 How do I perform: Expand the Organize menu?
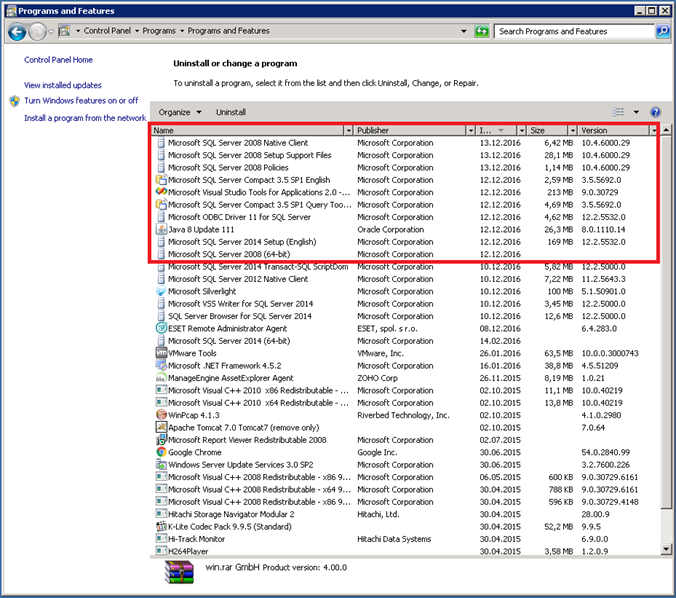click(180, 112)
